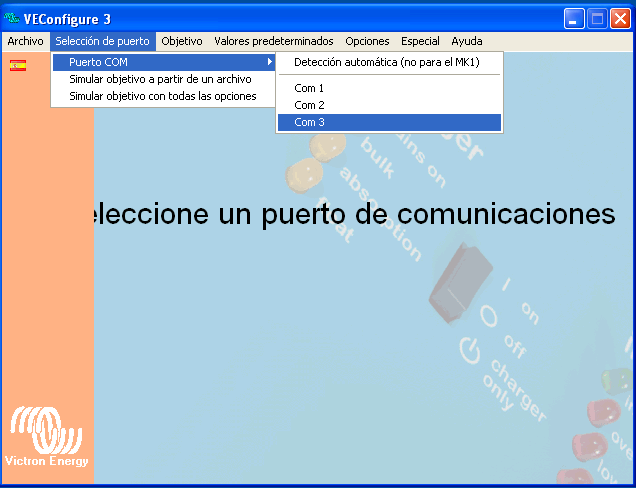Open the Valores predeterminados menu
This screenshot has width=636, height=488.
click(274, 41)
